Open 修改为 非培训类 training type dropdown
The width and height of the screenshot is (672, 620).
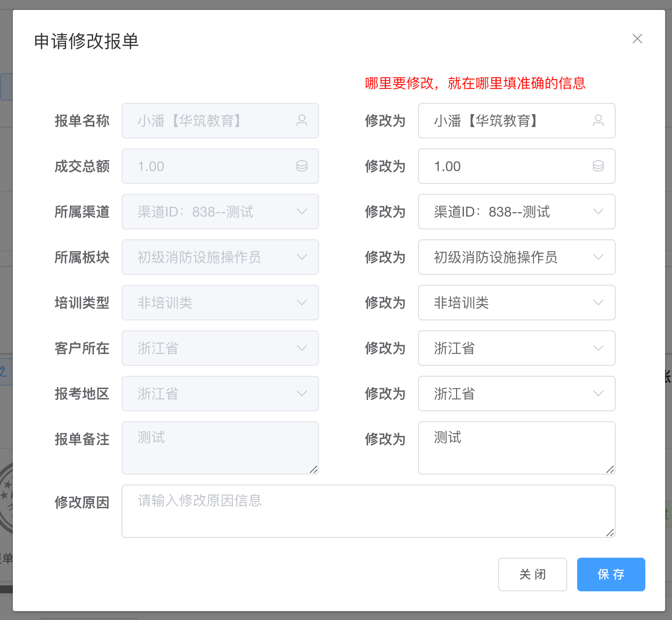[x=509, y=303]
